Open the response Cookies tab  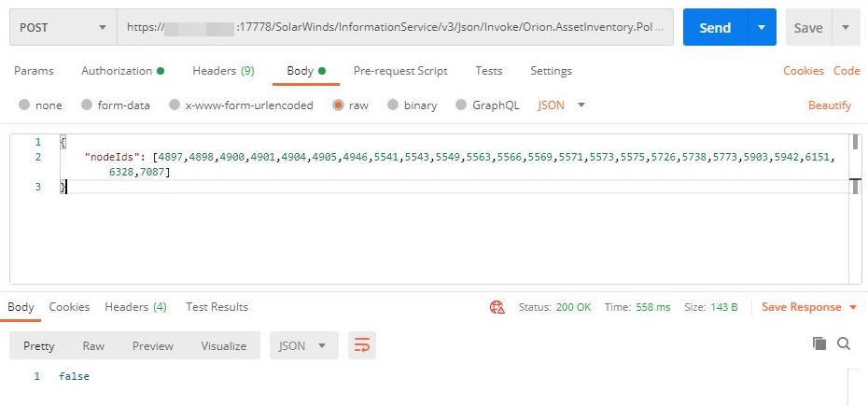coord(69,307)
